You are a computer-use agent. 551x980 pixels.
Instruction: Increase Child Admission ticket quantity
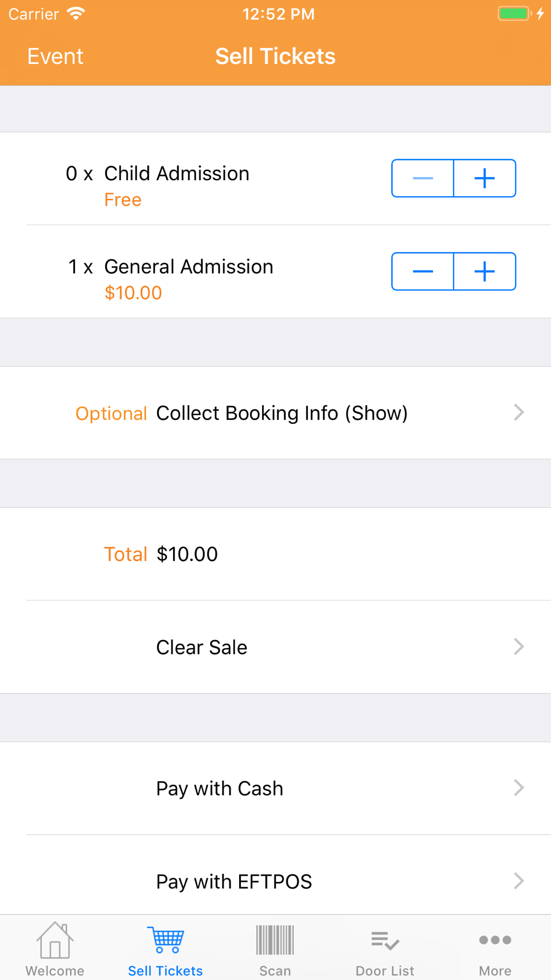[485, 178]
